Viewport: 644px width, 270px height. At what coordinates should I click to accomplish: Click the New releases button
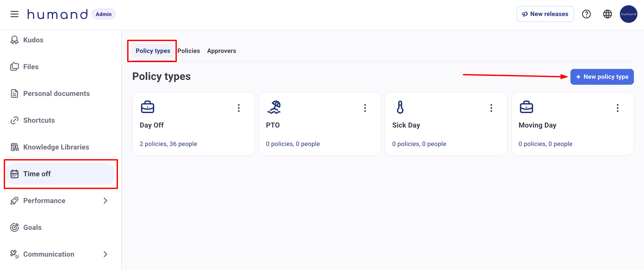click(545, 14)
